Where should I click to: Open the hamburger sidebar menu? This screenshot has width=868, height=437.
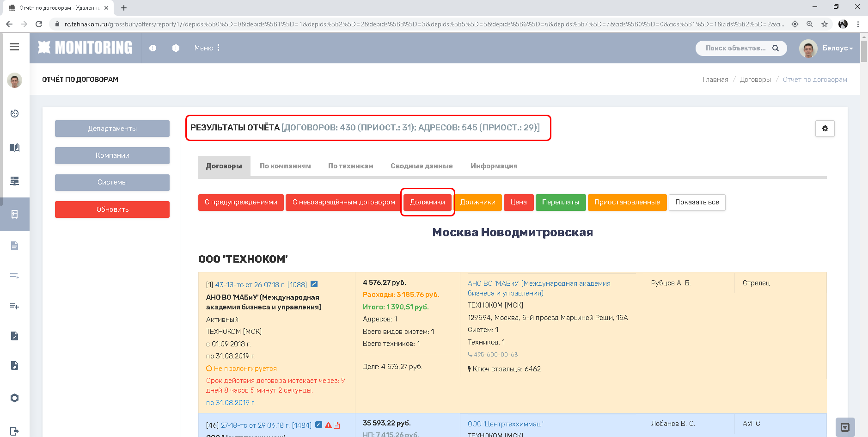click(x=14, y=47)
